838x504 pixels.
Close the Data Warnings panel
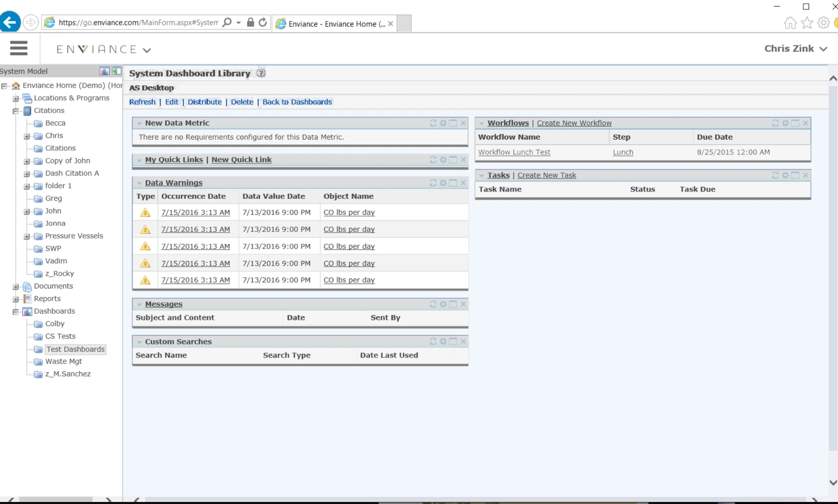tap(463, 183)
